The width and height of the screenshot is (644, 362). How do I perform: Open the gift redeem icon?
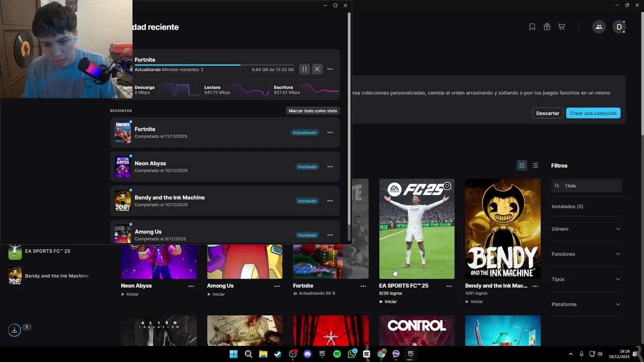[x=547, y=27]
